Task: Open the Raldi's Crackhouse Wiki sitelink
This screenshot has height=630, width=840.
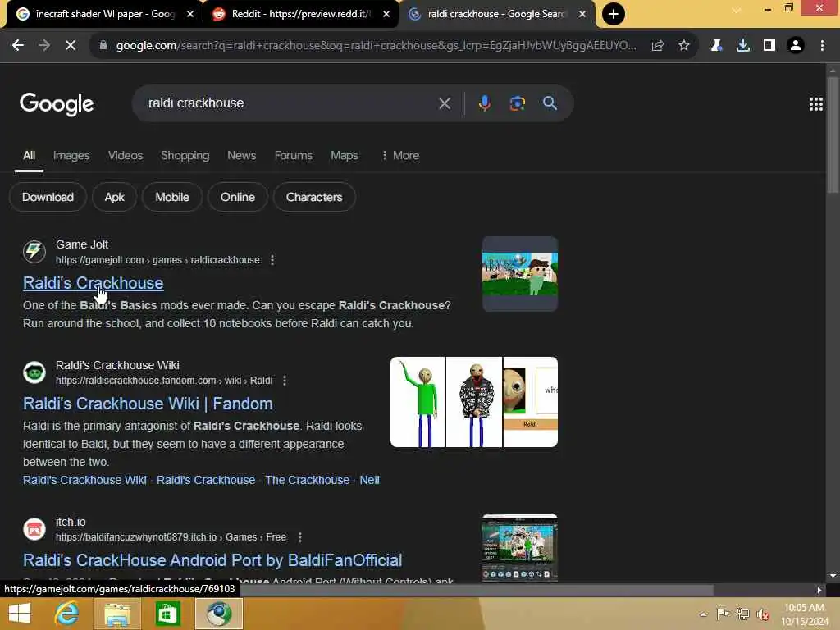Action: 84,480
